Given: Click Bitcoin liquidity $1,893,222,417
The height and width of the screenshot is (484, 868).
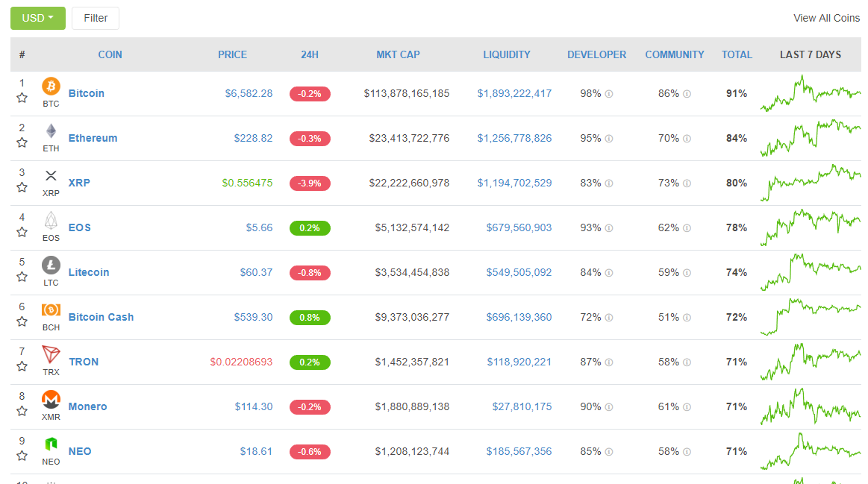Looking at the screenshot, I should coord(514,93).
